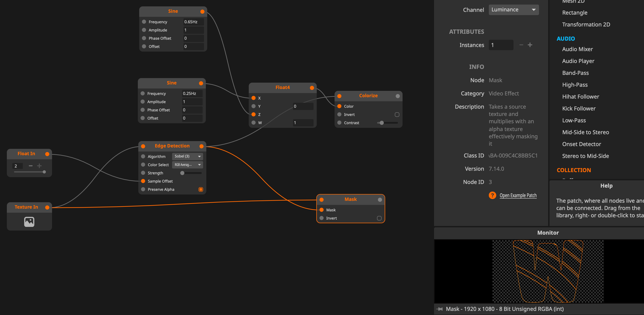
Task: Select Kick Follower from the library list
Action: [x=579, y=108]
